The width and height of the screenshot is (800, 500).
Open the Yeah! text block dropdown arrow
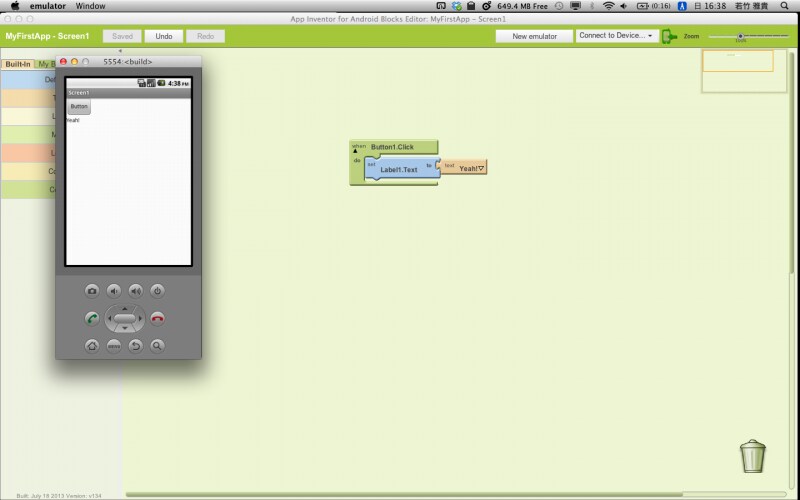coord(481,168)
